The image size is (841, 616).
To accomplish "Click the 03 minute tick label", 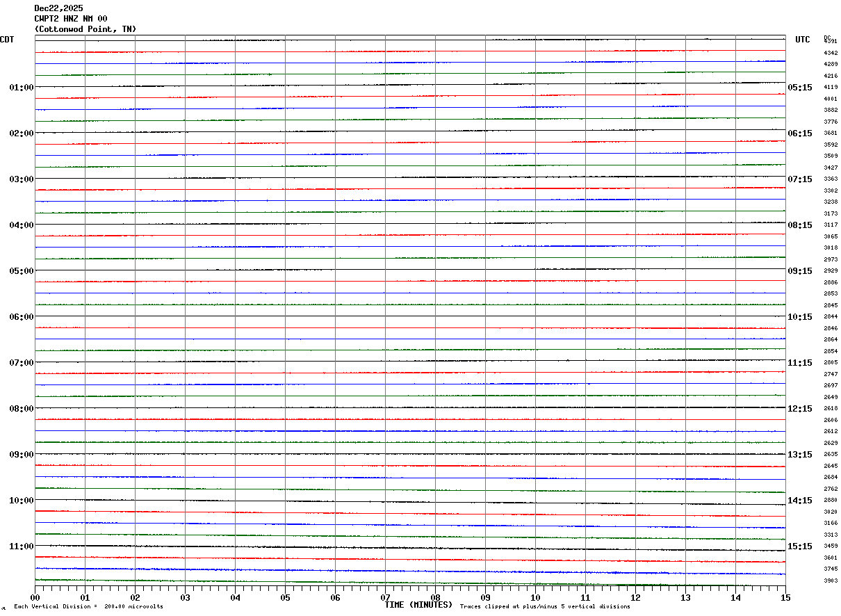I will 185,597.
